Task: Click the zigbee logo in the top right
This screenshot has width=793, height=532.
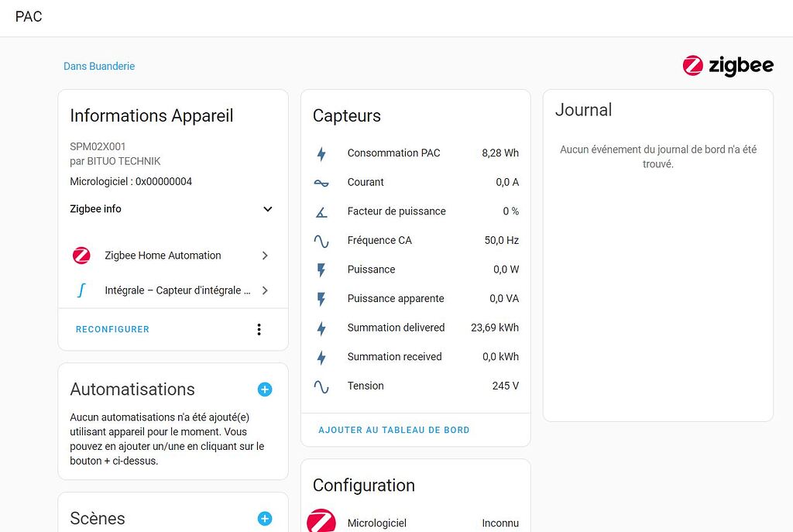Action: (x=727, y=66)
